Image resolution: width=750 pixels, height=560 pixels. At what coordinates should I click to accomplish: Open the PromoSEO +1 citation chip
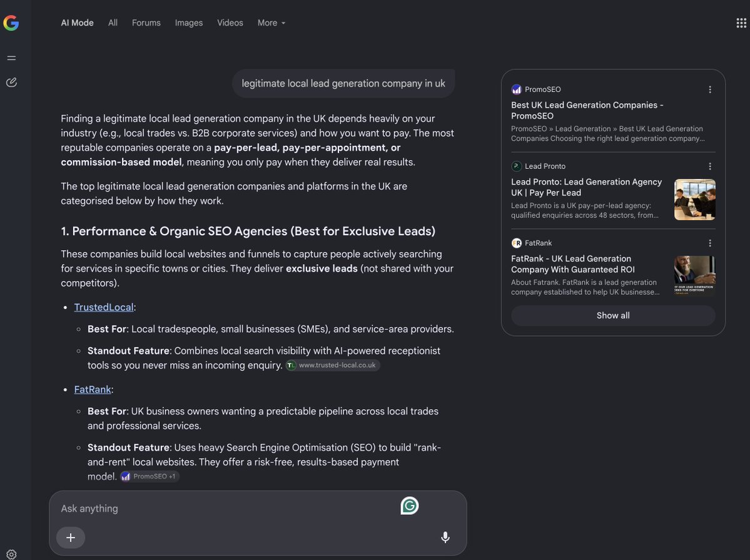pyautogui.click(x=149, y=476)
